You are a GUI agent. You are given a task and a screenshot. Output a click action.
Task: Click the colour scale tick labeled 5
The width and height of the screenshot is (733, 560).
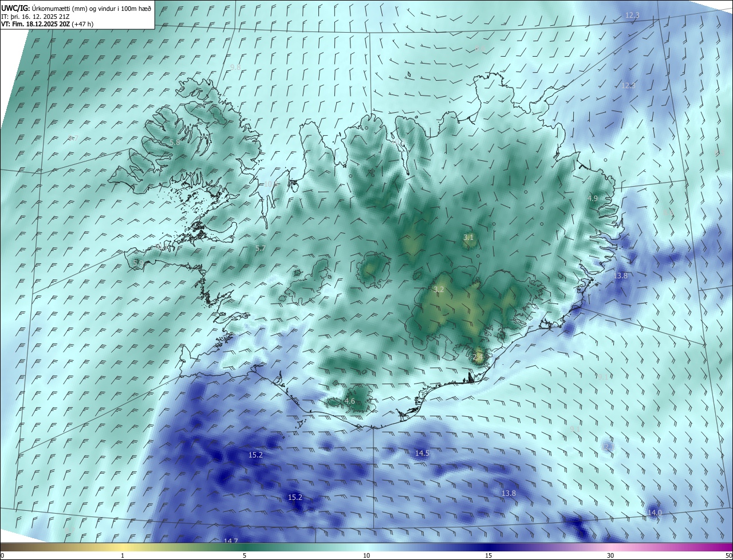[245, 555]
